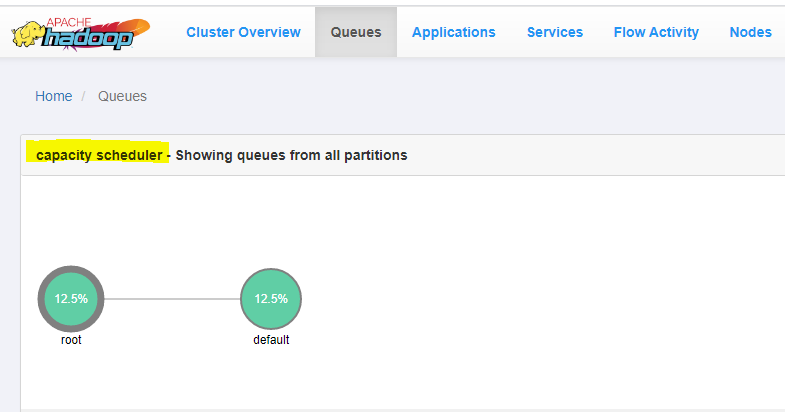This screenshot has height=412, width=785.
Task: Open the Flow Activity tab
Action: 656,32
